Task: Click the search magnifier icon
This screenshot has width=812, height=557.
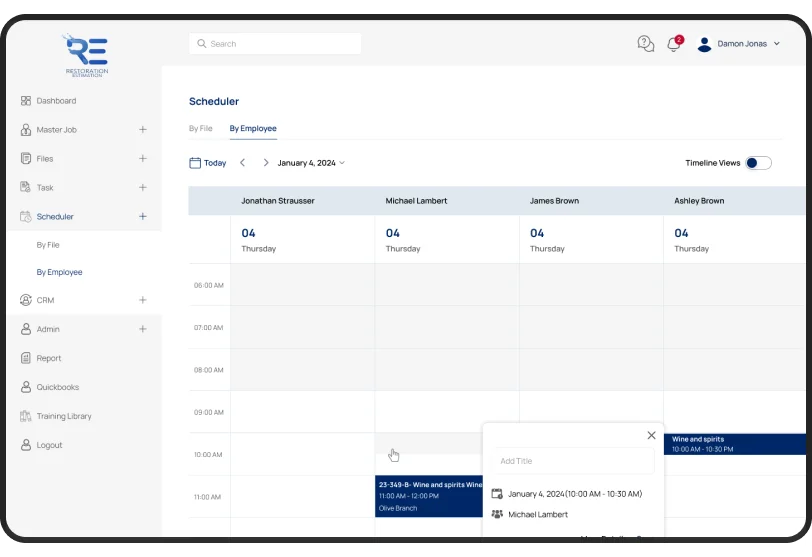Action: coord(201,43)
